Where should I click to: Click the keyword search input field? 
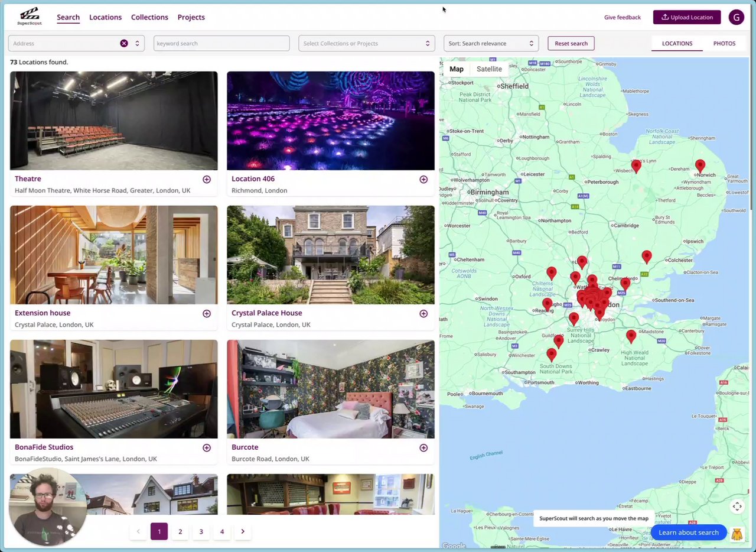(x=221, y=43)
